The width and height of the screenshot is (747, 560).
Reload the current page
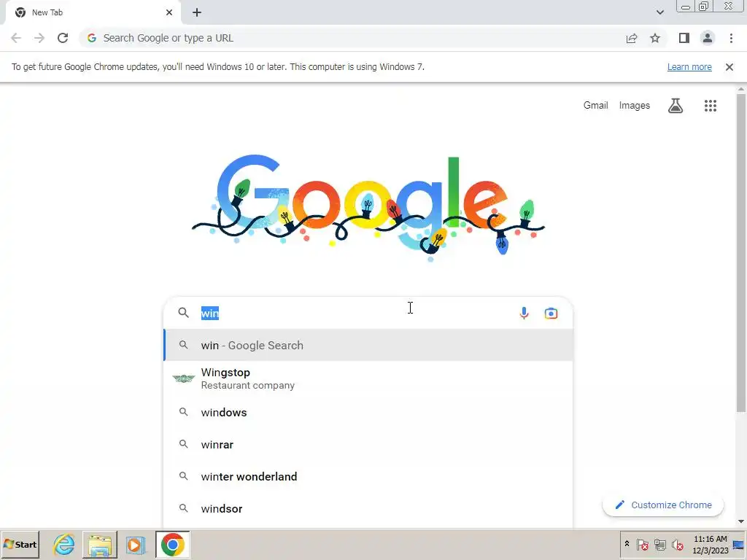63,38
